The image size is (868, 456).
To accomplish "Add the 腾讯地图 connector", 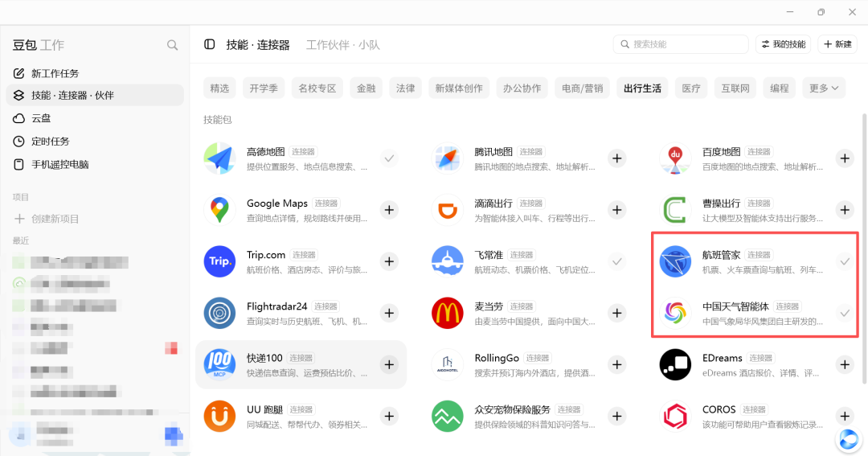I will tap(616, 158).
